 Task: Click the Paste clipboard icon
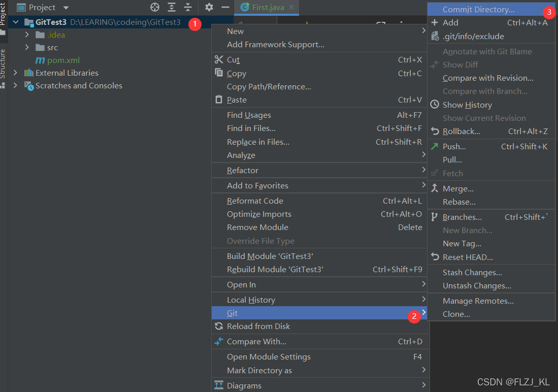(219, 100)
